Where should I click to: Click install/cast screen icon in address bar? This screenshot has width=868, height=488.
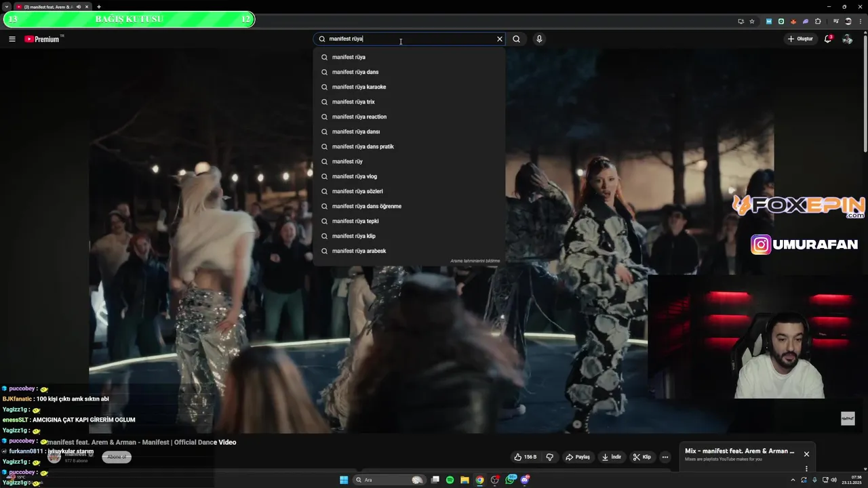(741, 21)
